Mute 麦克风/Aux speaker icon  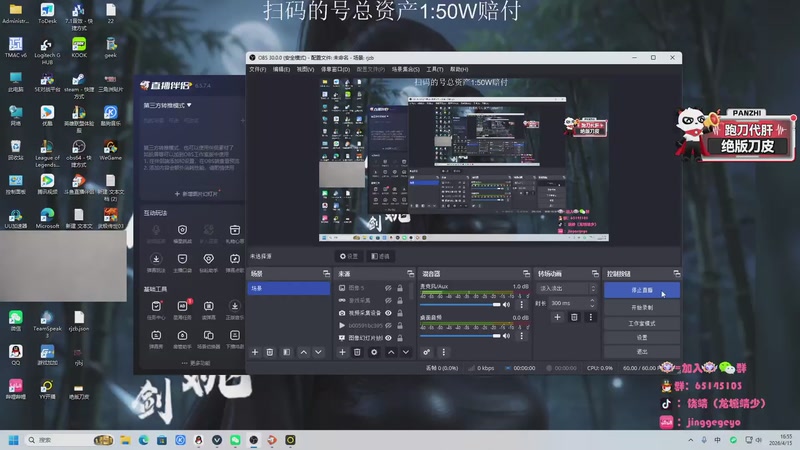tap(507, 305)
